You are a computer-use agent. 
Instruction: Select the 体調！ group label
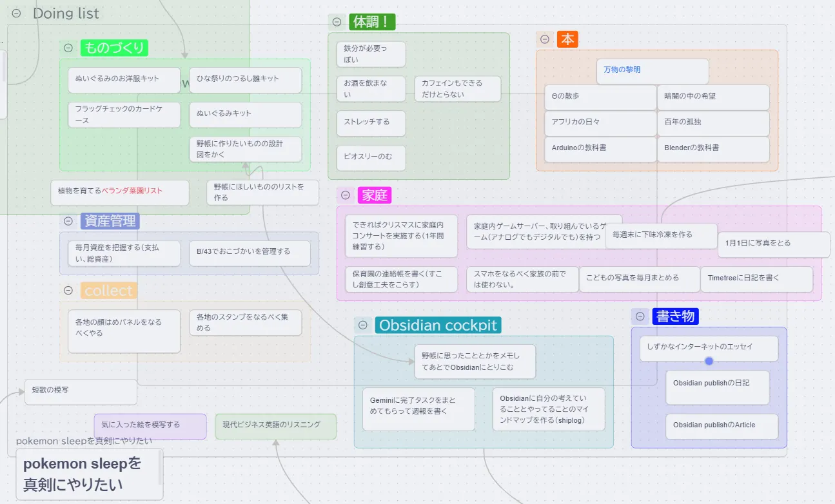click(x=372, y=22)
